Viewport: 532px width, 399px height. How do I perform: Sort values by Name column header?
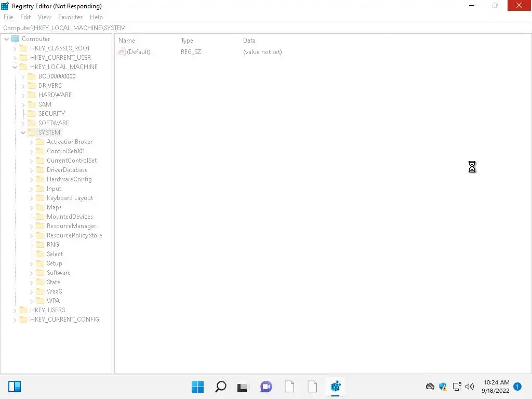126,41
